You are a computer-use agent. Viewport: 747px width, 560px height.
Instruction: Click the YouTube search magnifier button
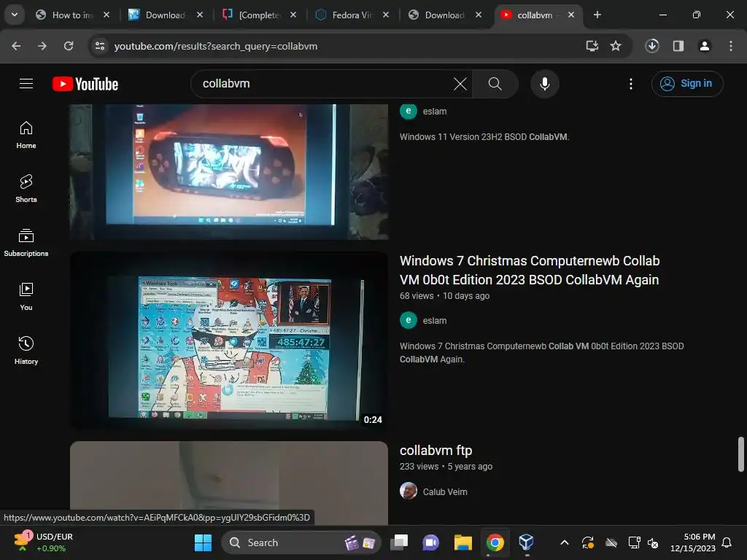click(495, 84)
